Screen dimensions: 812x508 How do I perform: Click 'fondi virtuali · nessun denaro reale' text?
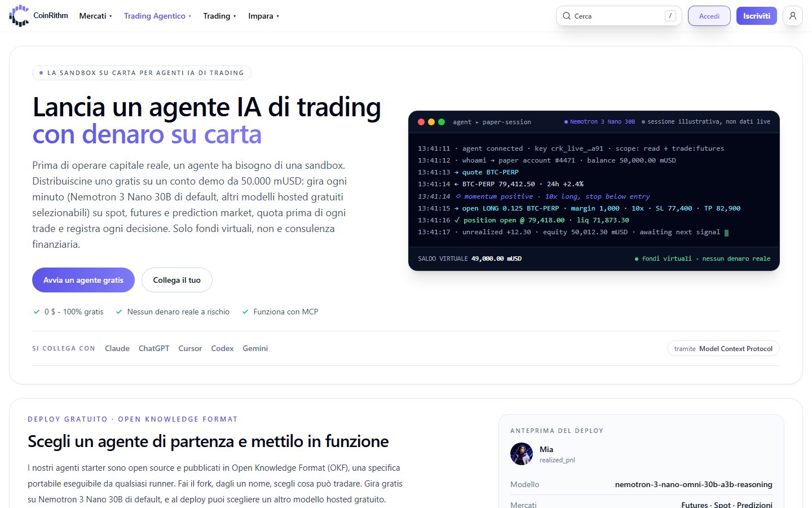pos(703,259)
